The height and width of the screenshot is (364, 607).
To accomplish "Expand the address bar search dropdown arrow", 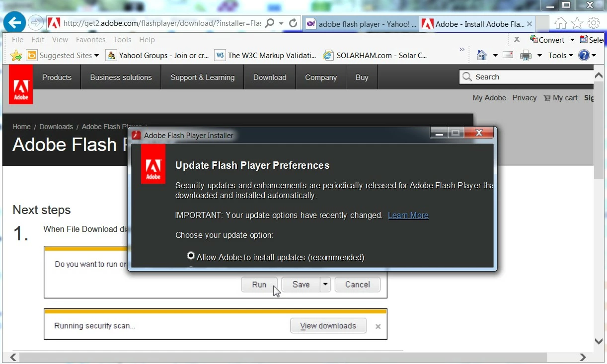I will point(281,23).
